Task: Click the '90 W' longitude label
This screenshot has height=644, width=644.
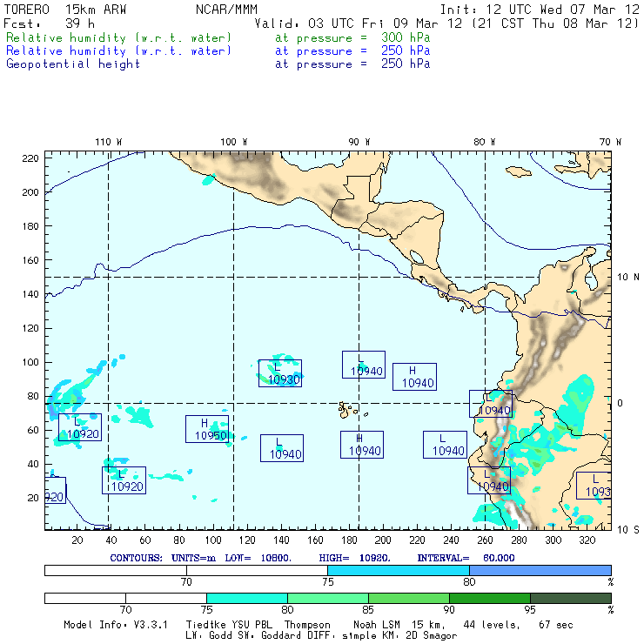Action: tap(359, 142)
